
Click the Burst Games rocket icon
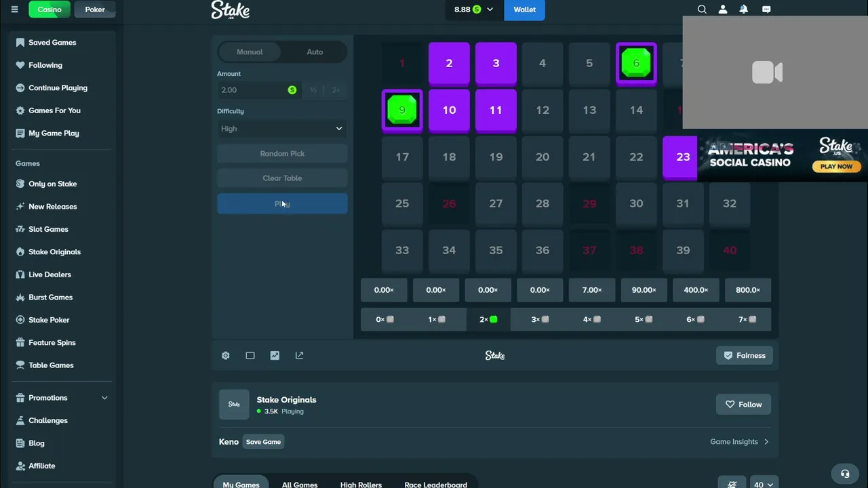tap(20, 297)
